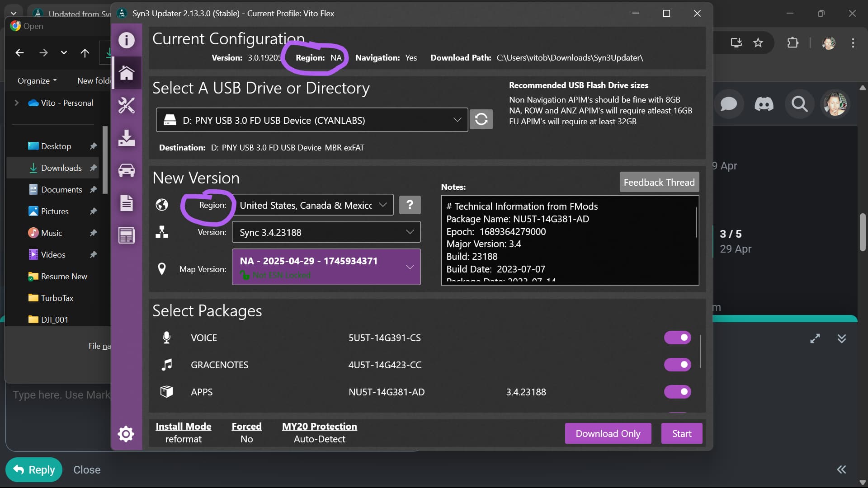Click the Feedback Thread button

659,182
